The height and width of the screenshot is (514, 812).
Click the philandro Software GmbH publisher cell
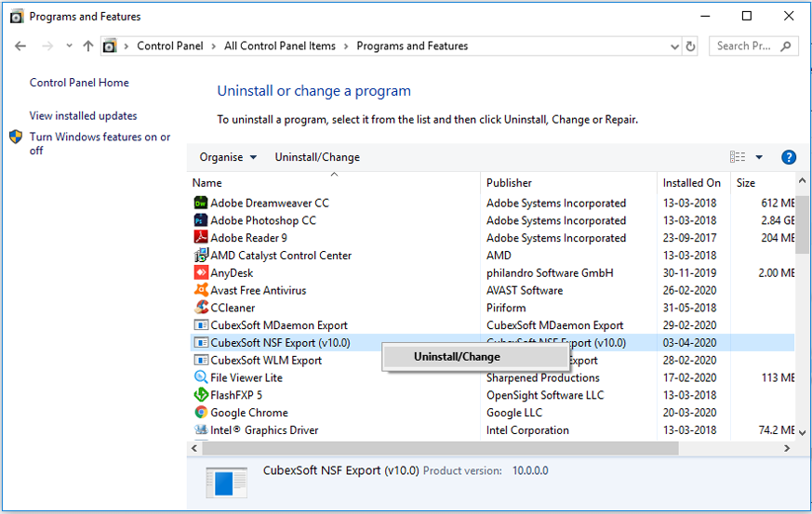(550, 272)
